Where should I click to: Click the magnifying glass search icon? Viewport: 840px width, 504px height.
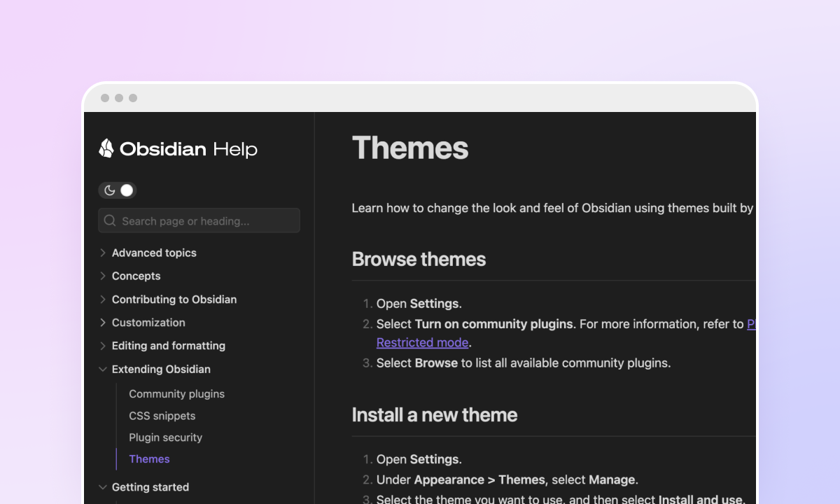point(110,220)
